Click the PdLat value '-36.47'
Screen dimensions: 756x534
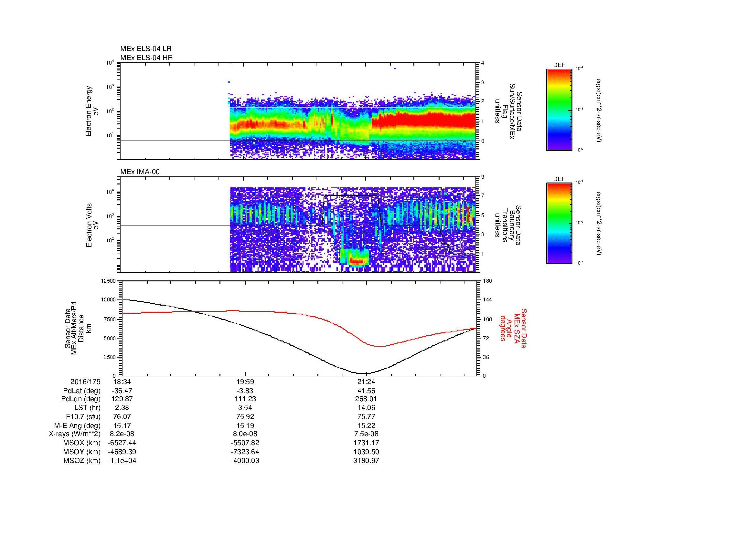[122, 391]
